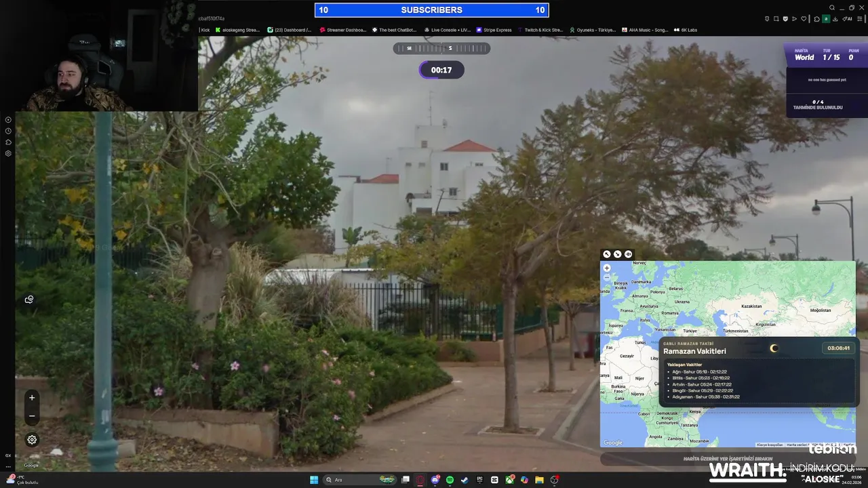The image size is (868, 488).
Task: Open the Windows Start menu
Action: tap(314, 480)
